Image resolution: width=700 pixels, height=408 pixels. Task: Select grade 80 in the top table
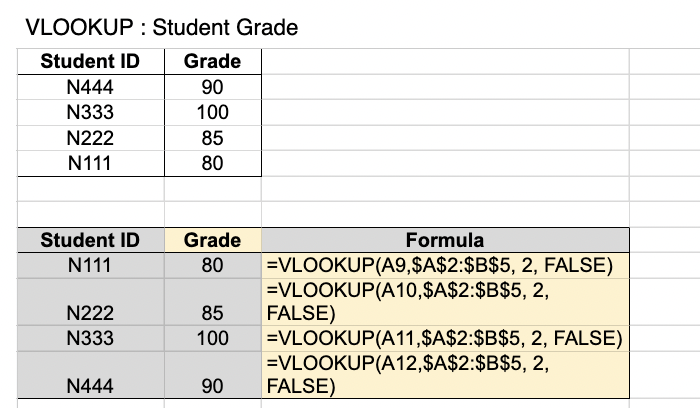[x=212, y=163]
